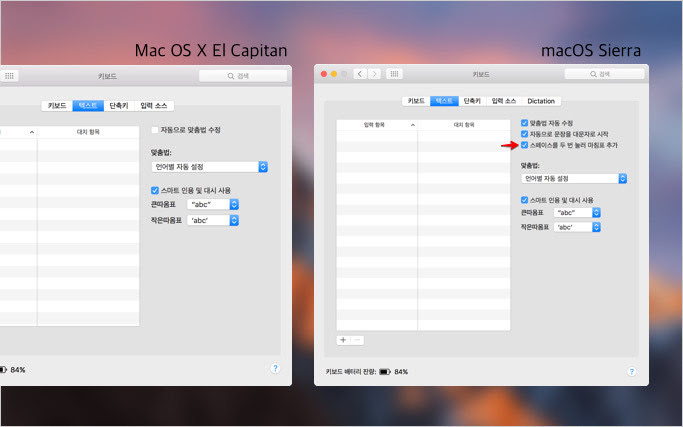Click the forward arrow in Sierra window
Image resolution: width=683 pixels, height=427 pixels.
pos(374,74)
